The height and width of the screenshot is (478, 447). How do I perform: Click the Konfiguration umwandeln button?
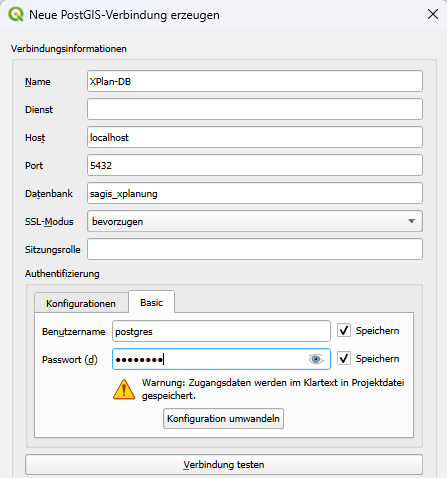tap(223, 418)
